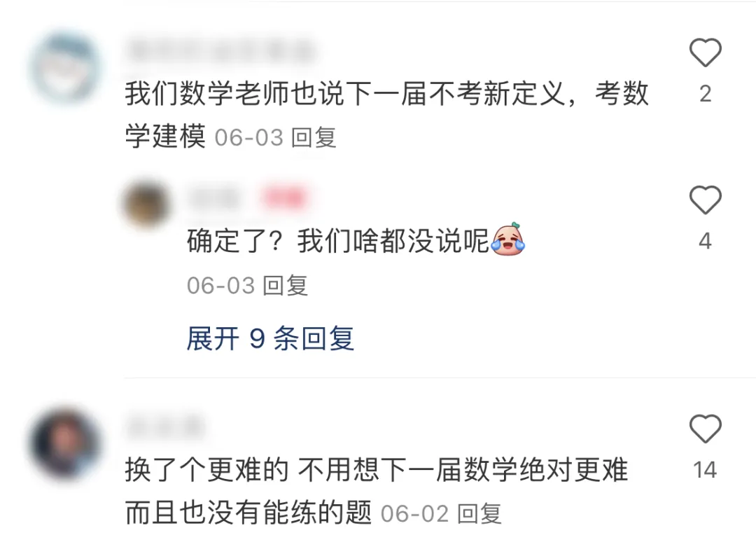The image size is (756, 554).
Task: Tap the like count 4 on reply
Action: point(705,241)
